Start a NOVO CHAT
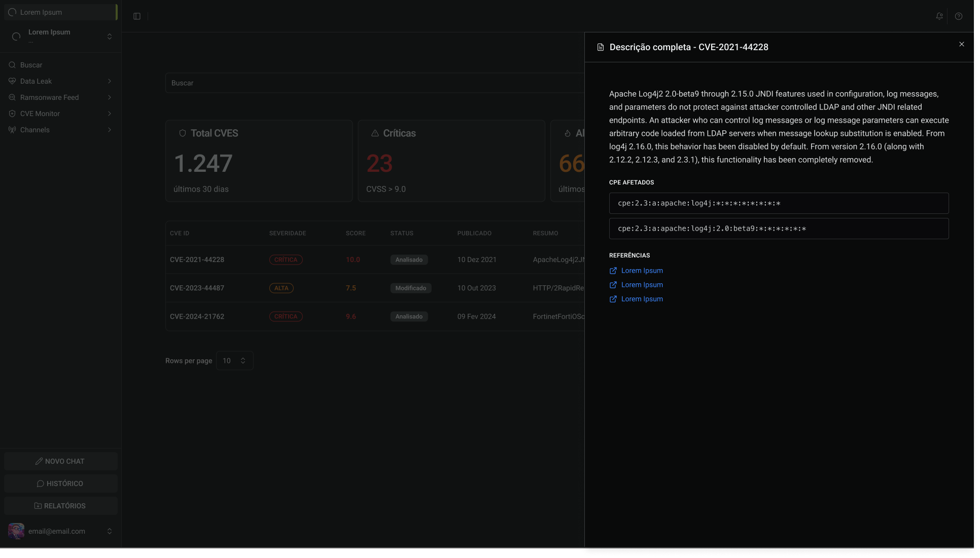 [x=61, y=461]
